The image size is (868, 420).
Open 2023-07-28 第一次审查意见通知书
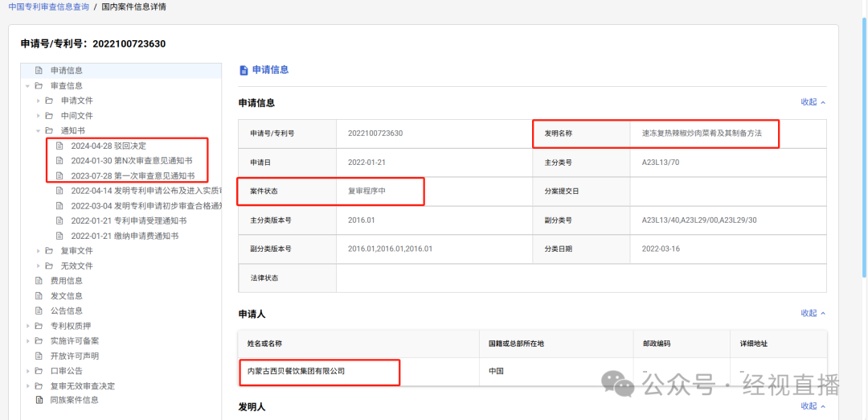[132, 175]
